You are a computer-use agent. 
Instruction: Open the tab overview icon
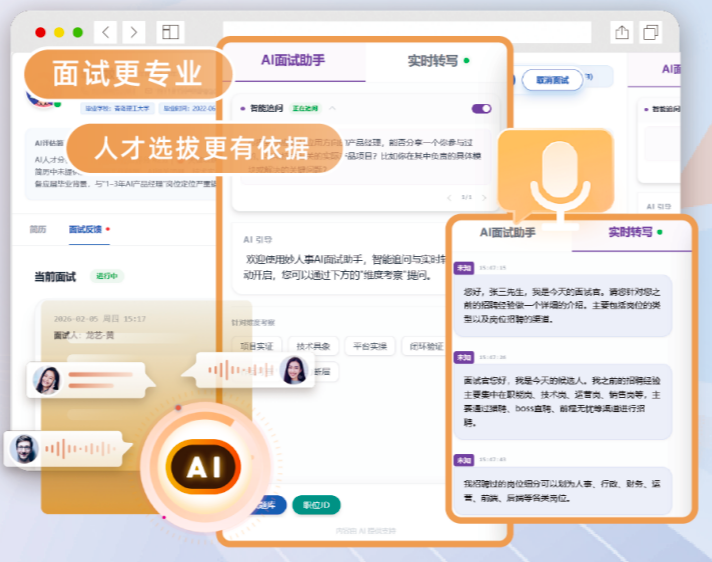(x=652, y=32)
